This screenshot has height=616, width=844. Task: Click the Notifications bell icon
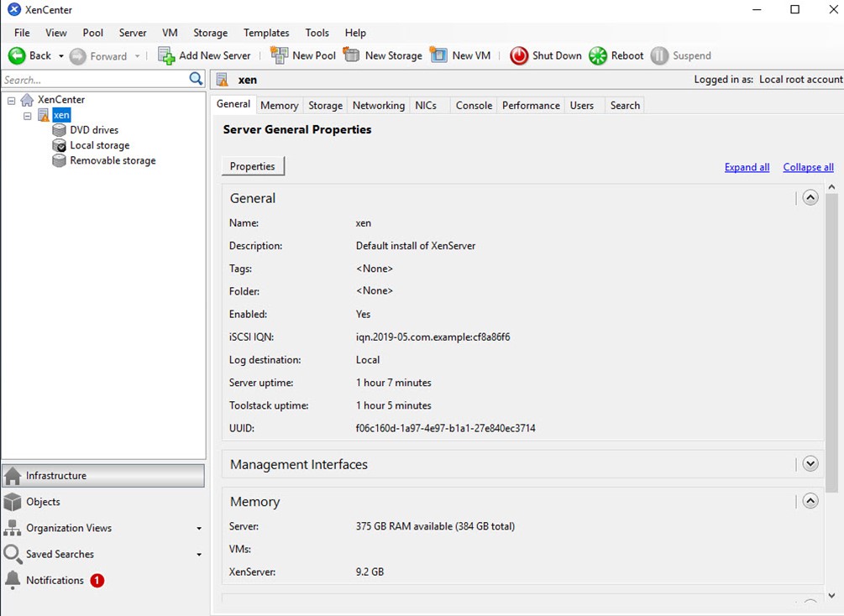pyautogui.click(x=13, y=580)
